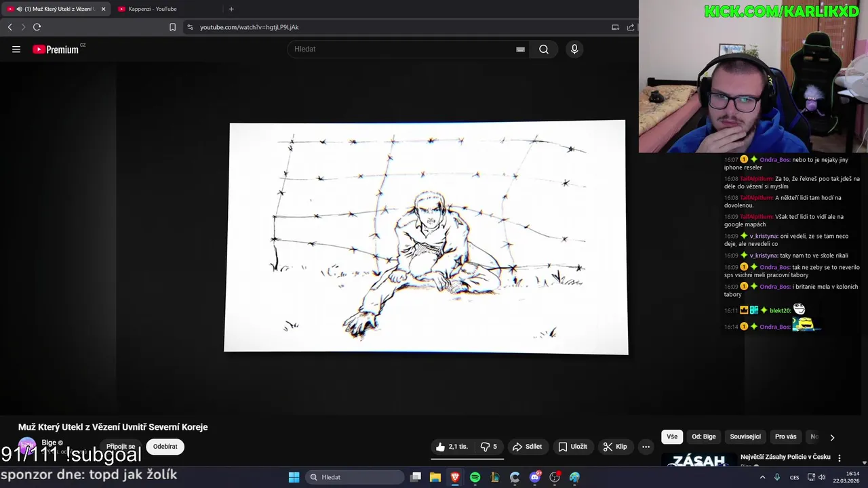The image size is (868, 488).
Task: Select the Od: Bige filter chip
Action: point(704,437)
